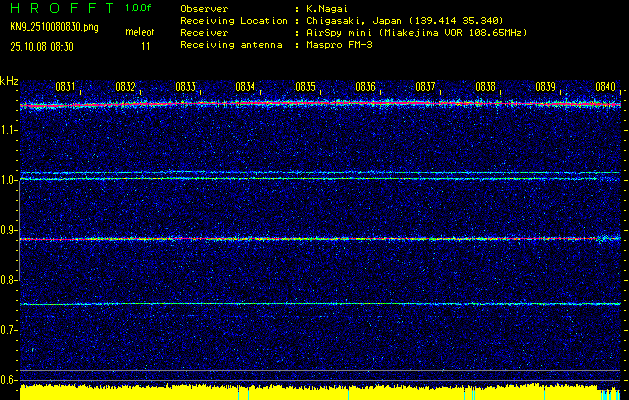Click the 0.7 frequency axis label

(x=9, y=330)
